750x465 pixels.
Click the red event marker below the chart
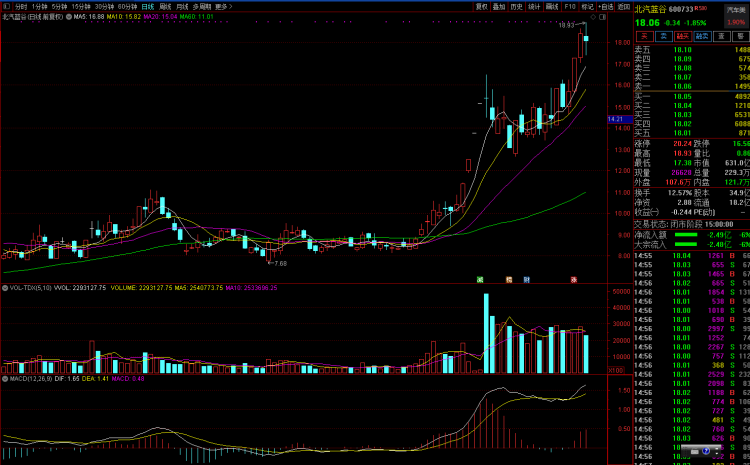573,279
